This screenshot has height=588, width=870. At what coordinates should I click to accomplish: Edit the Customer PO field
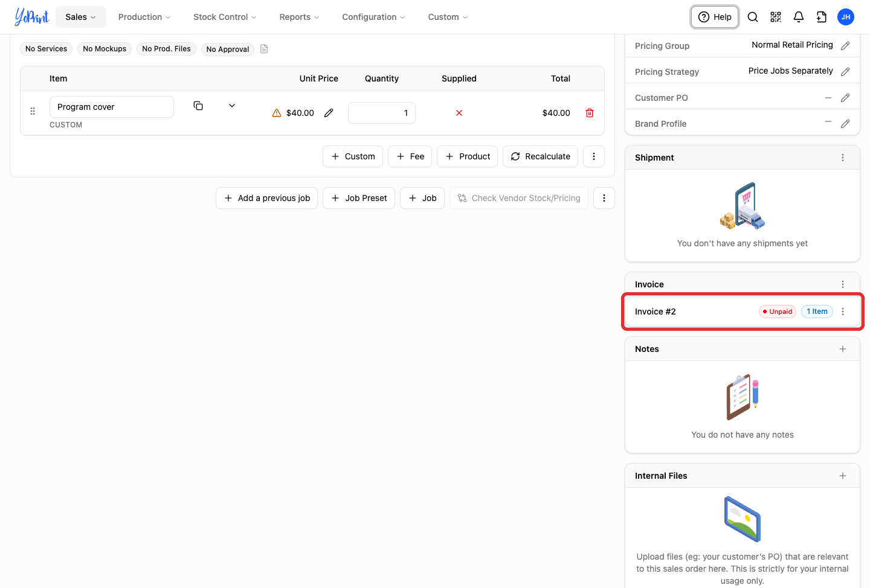845,97
